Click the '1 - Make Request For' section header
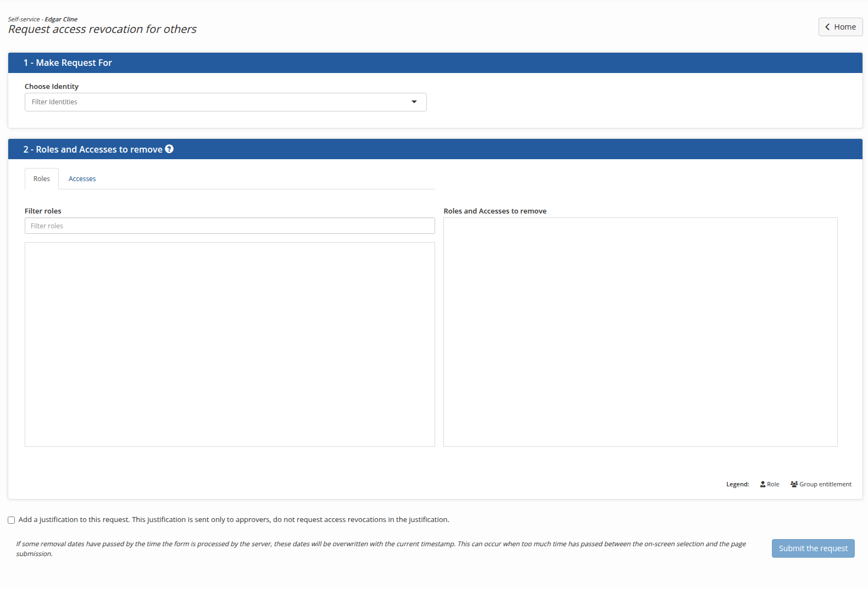 [x=435, y=63]
